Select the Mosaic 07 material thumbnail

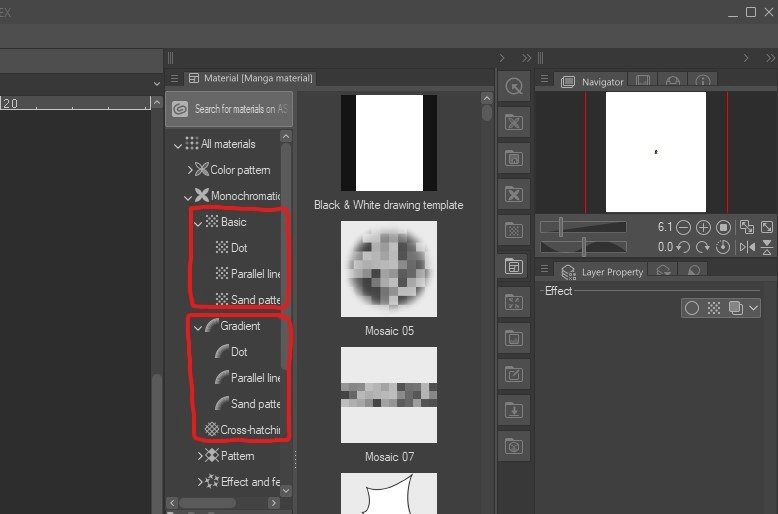389,395
